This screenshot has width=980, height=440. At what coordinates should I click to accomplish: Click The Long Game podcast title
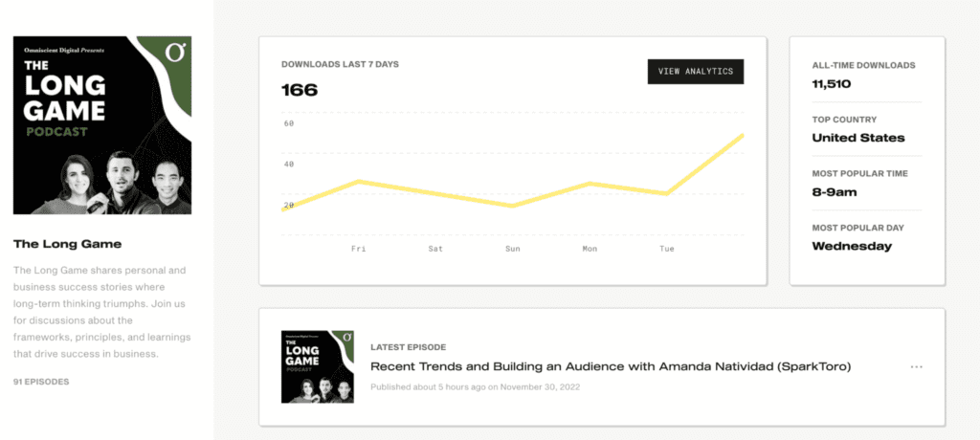pyautogui.click(x=68, y=244)
